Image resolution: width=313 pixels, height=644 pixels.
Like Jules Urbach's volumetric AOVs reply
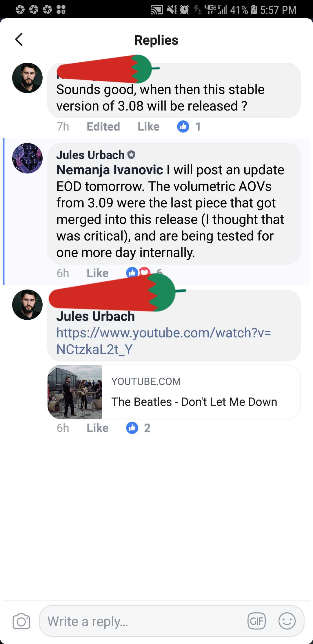(98, 273)
